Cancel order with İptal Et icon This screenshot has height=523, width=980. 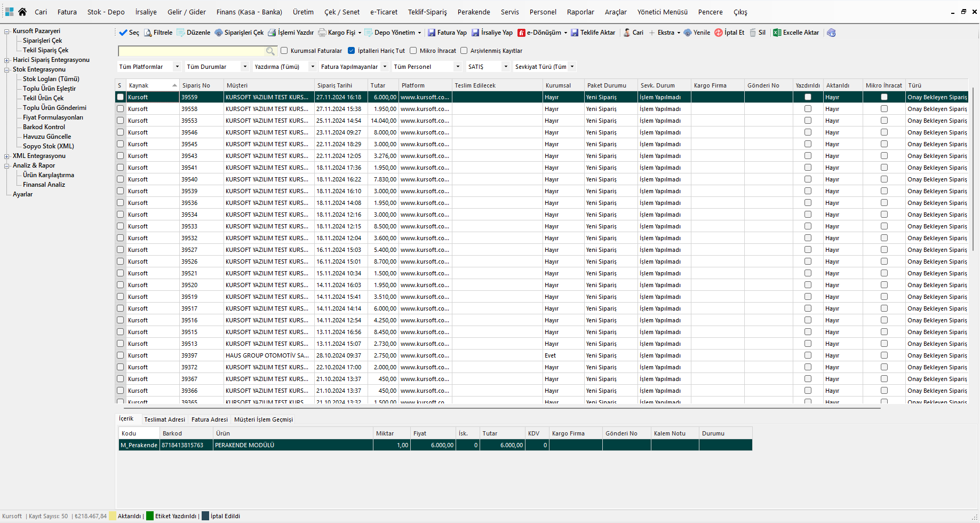719,33
